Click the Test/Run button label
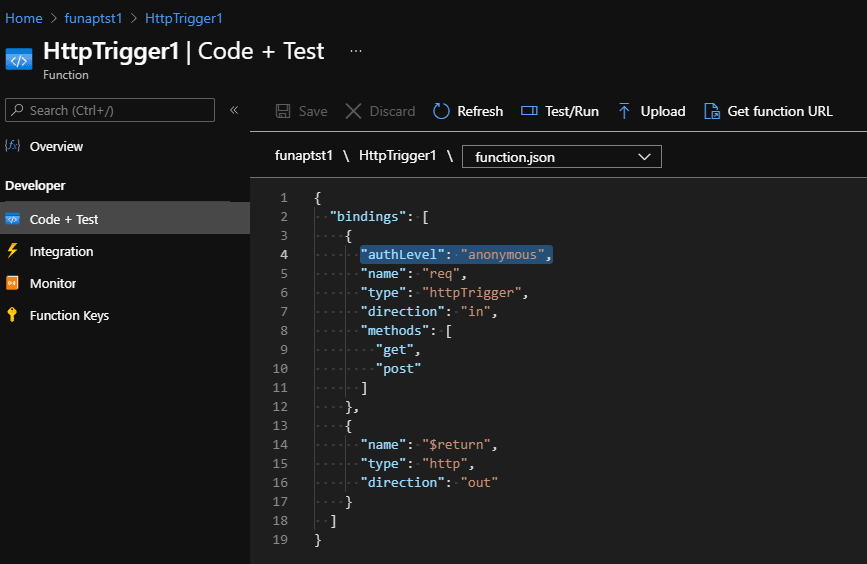Screen dimensions: 867x564 click(x=572, y=111)
